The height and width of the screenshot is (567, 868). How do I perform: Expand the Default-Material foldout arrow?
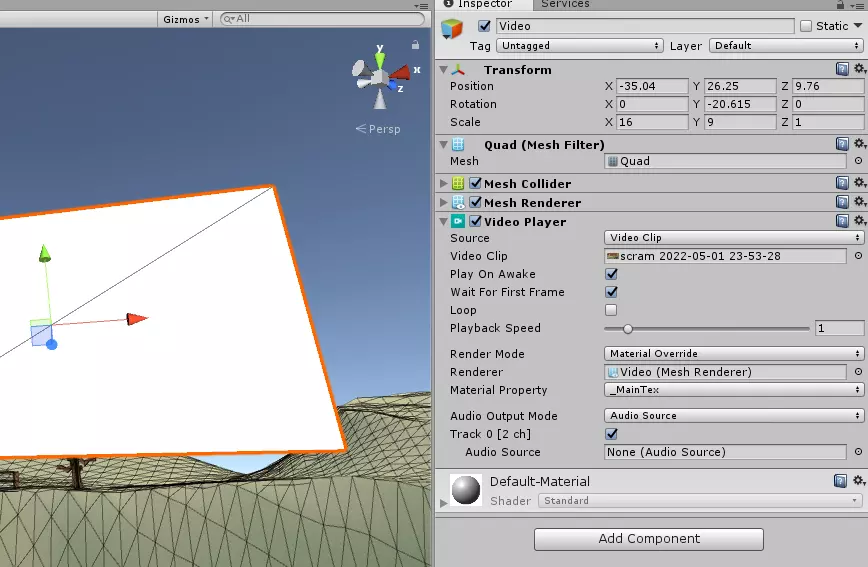[x=443, y=503]
